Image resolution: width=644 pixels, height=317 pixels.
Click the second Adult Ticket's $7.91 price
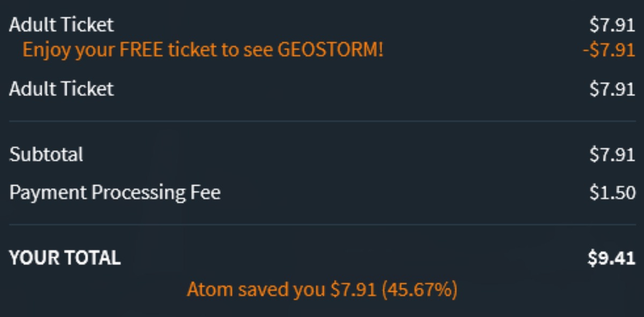tap(612, 89)
